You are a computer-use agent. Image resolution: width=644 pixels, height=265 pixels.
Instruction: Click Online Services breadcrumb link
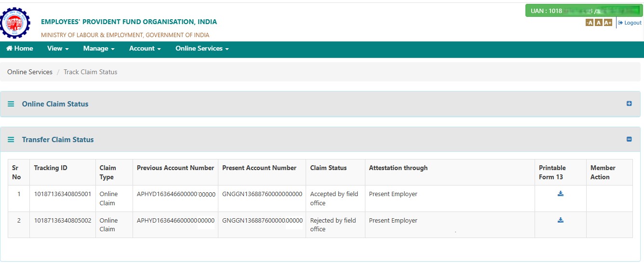click(30, 72)
